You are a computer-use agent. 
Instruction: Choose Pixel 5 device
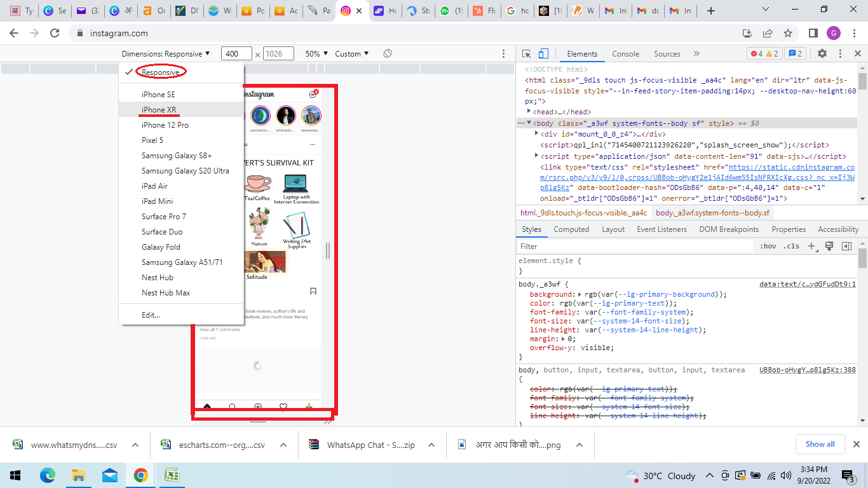(x=181, y=140)
